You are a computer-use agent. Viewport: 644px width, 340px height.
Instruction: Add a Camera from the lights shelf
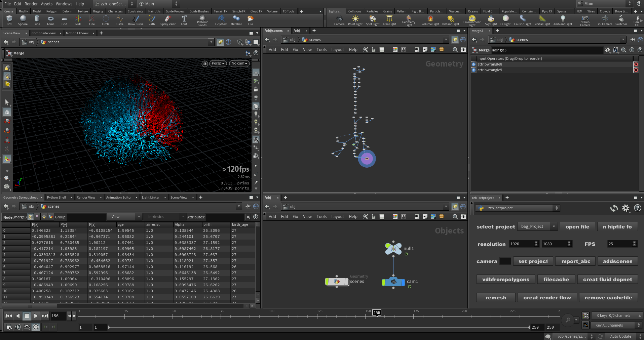click(x=339, y=20)
